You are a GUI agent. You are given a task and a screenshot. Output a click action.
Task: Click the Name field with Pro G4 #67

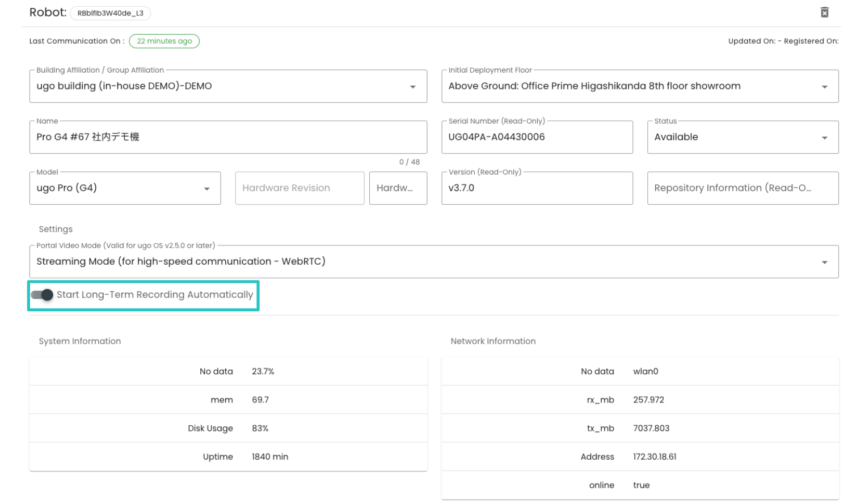228,137
